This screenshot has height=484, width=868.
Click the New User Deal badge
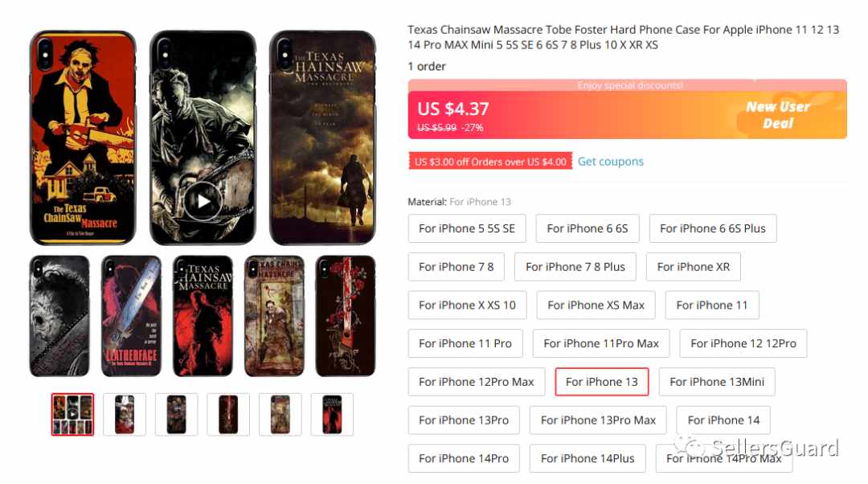778,115
